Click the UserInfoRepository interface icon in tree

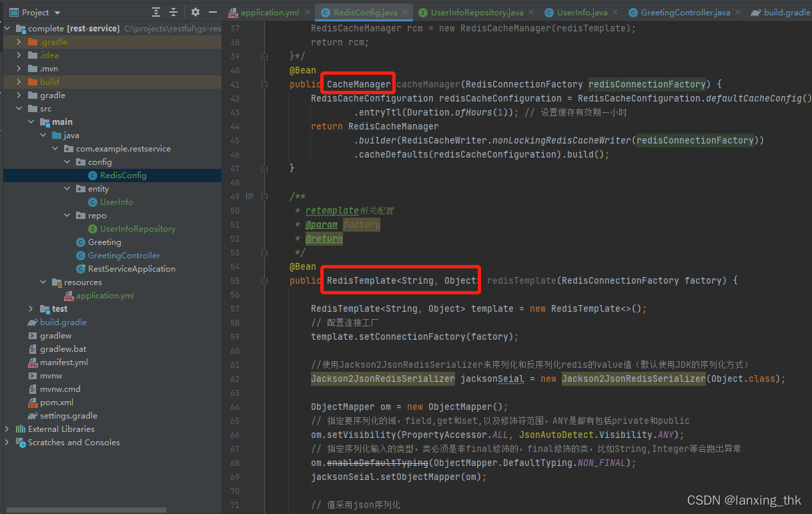coord(93,229)
